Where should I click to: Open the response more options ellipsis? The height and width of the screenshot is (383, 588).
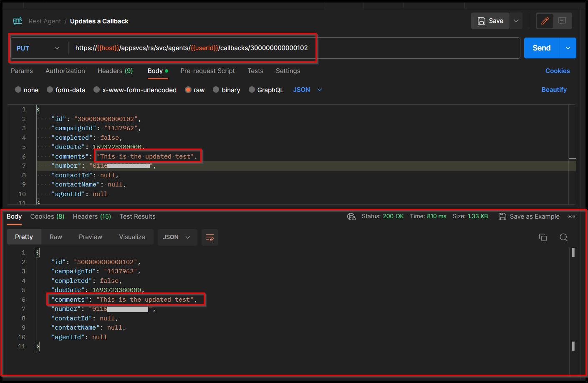[571, 217]
